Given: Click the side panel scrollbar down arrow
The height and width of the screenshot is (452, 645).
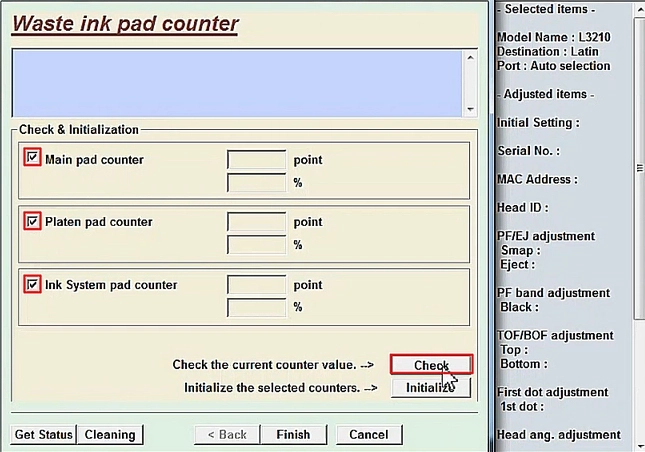Looking at the screenshot, I should tap(639, 446).
